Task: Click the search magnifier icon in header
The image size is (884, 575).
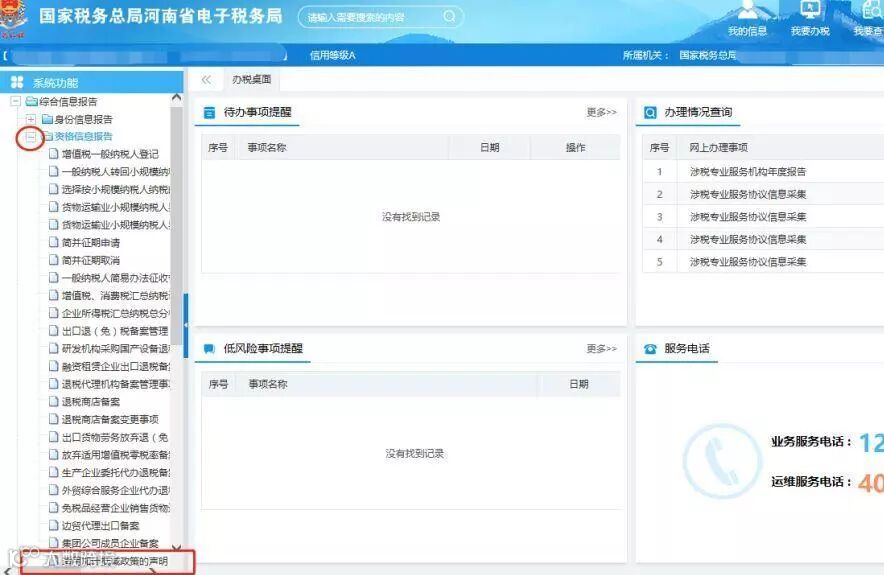Action: pyautogui.click(x=449, y=16)
